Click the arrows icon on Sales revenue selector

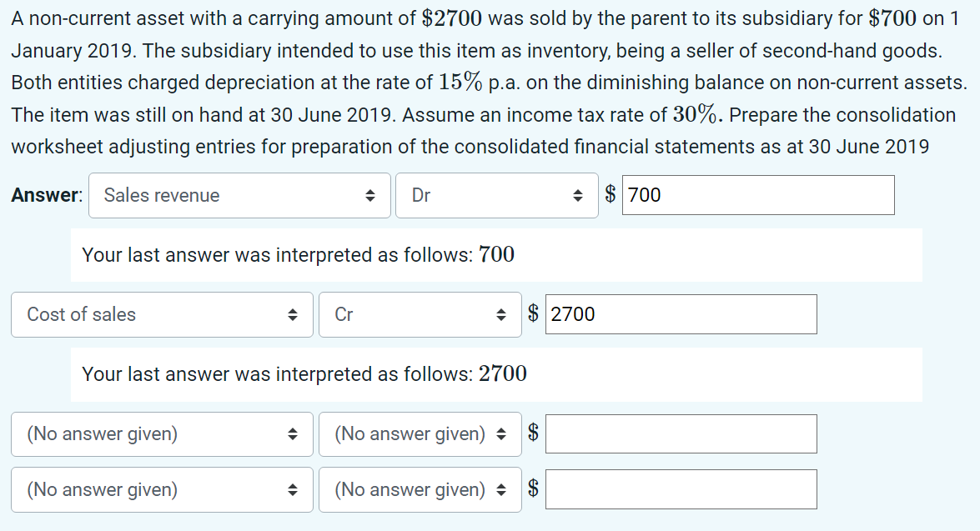pyautogui.click(x=369, y=194)
